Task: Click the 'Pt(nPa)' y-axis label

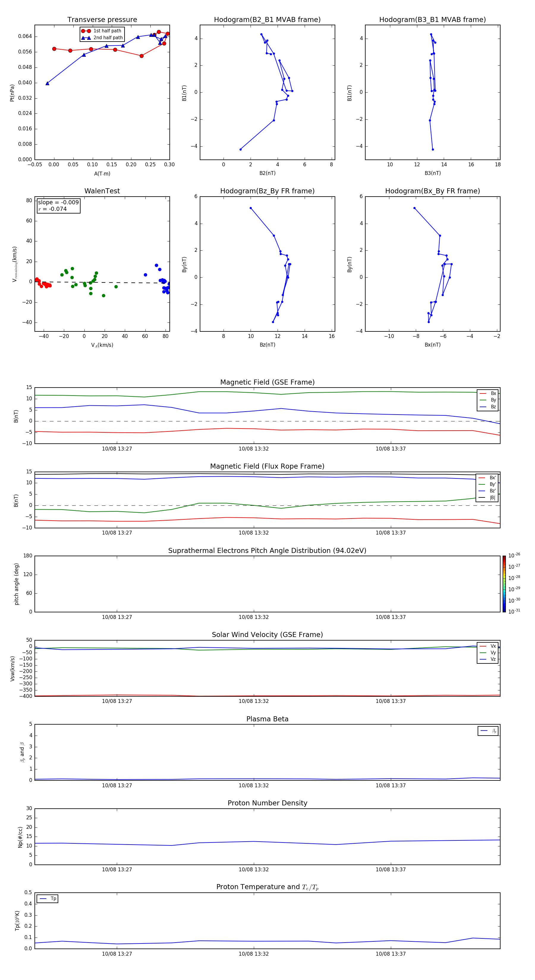Action: 12,93
